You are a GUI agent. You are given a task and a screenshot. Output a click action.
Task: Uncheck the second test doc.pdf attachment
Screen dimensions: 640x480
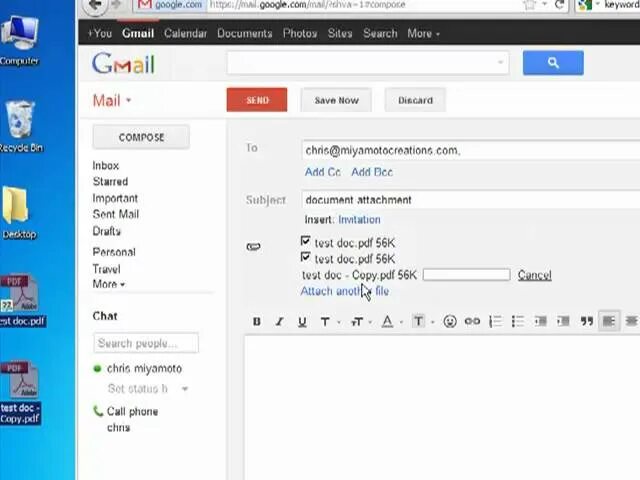305,257
